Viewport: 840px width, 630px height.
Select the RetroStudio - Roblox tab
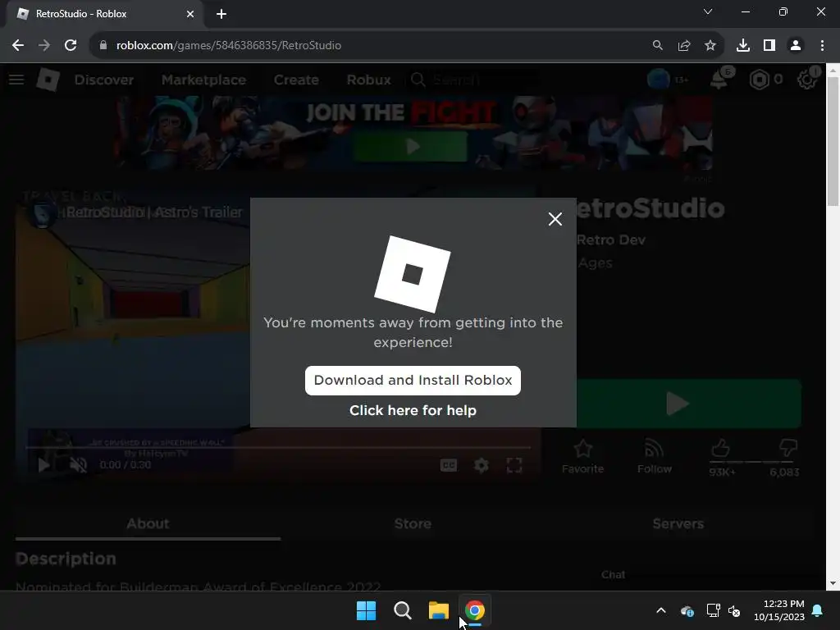[x=102, y=14]
